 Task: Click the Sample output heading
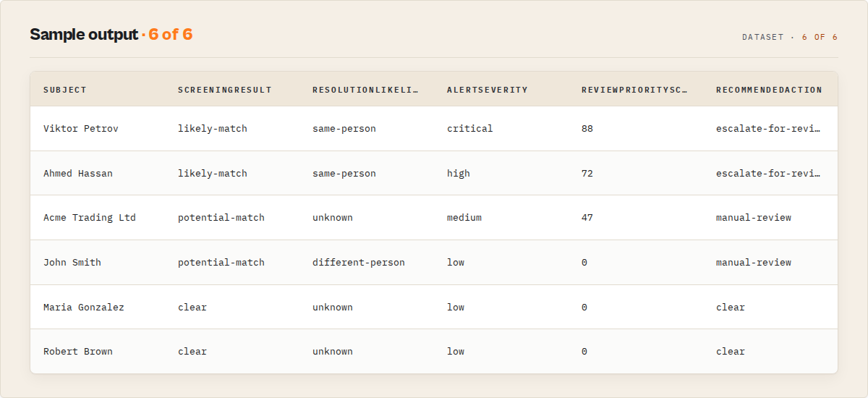click(x=83, y=35)
